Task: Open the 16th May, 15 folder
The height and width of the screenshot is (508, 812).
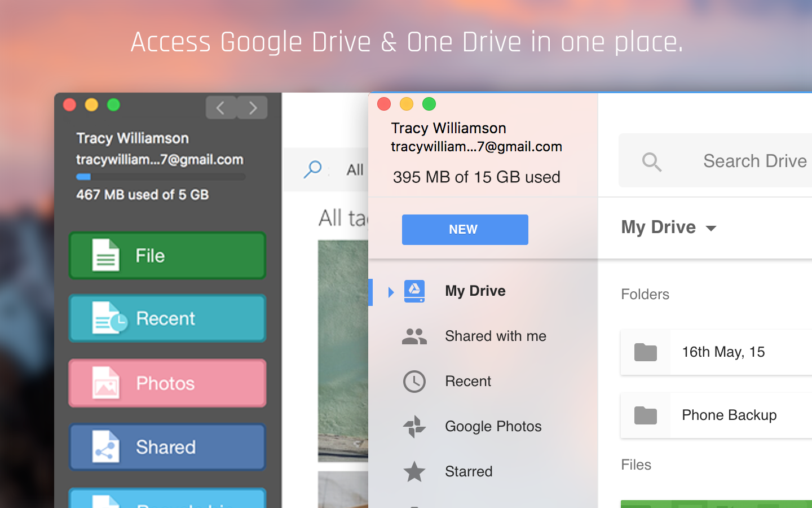Action: point(716,352)
